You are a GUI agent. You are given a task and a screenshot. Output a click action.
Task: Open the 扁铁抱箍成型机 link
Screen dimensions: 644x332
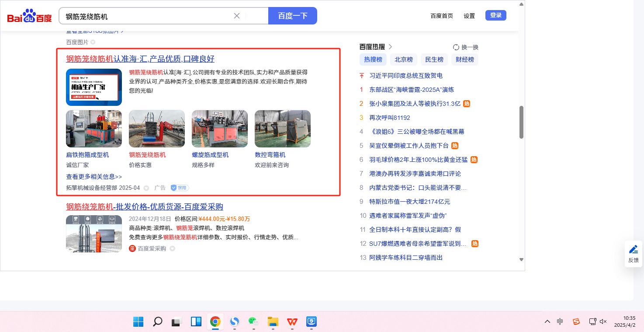[x=87, y=155]
